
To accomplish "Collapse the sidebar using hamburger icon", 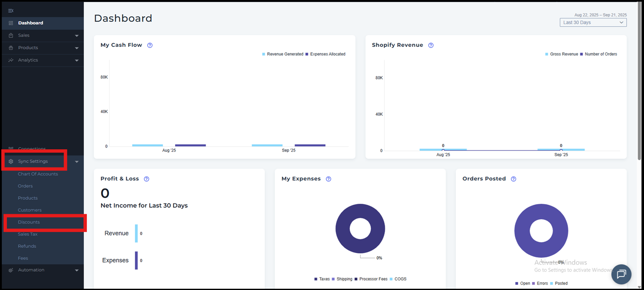I will (11, 10).
